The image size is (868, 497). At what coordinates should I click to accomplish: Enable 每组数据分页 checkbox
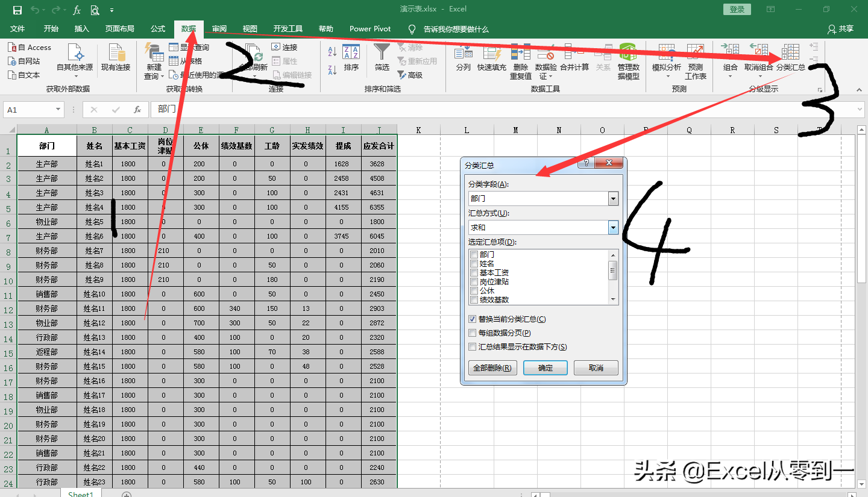[473, 333]
